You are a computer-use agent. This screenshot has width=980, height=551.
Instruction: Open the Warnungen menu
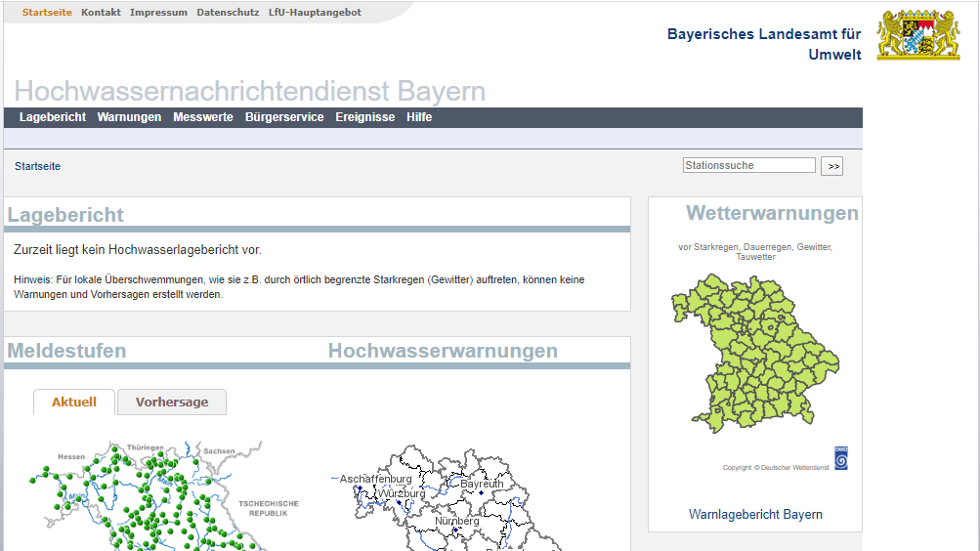129,117
